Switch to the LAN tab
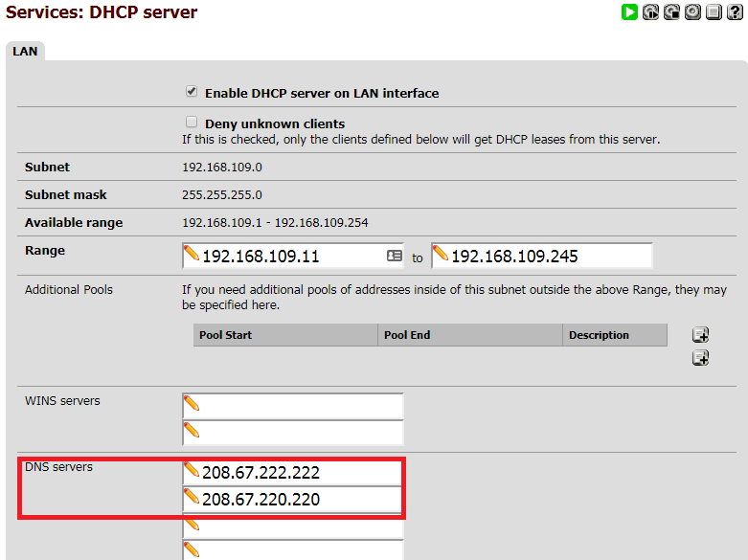The width and height of the screenshot is (748, 560). click(x=25, y=51)
